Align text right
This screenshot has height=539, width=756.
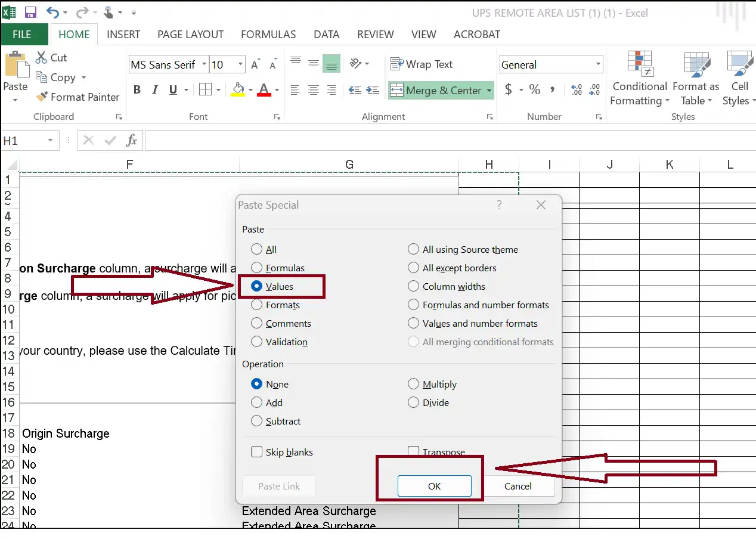point(331,90)
